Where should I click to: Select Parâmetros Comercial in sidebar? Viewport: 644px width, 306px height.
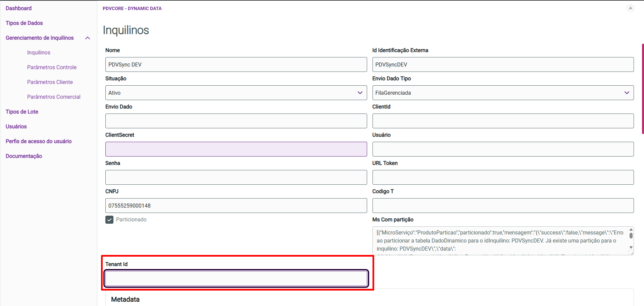pos(54,97)
